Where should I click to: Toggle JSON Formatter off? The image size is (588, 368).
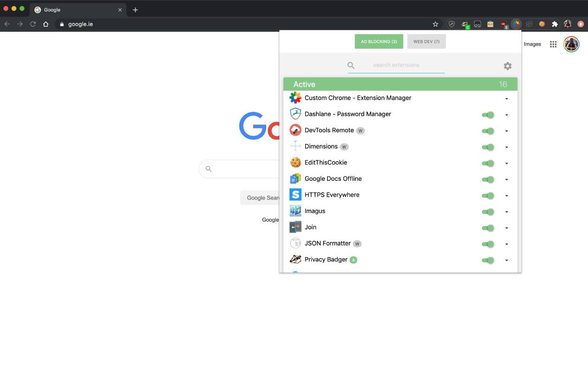coord(488,244)
